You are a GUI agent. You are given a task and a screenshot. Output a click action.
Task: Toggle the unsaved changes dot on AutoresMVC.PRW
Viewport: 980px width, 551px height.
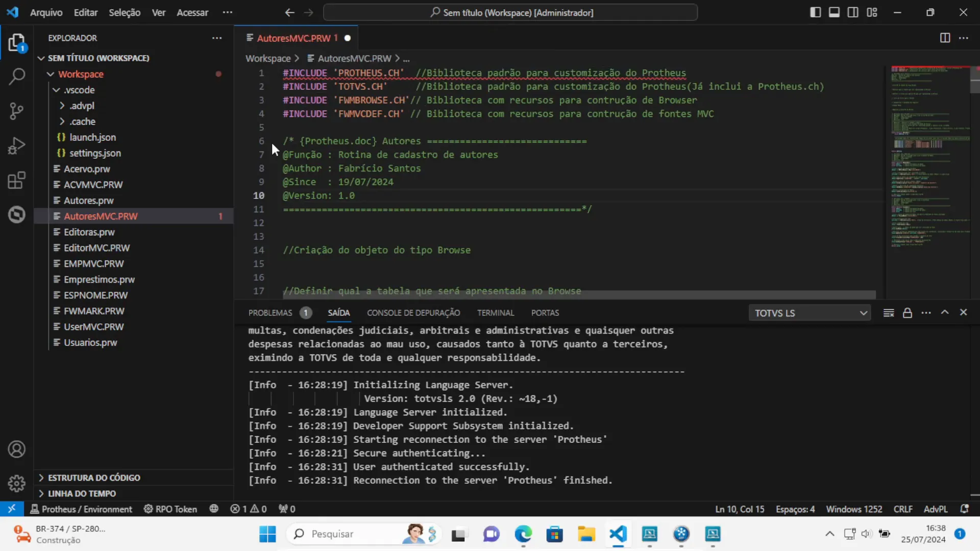(x=348, y=38)
